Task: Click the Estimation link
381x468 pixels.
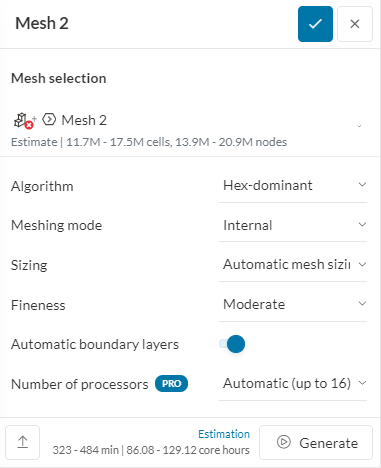Action: 224,434
